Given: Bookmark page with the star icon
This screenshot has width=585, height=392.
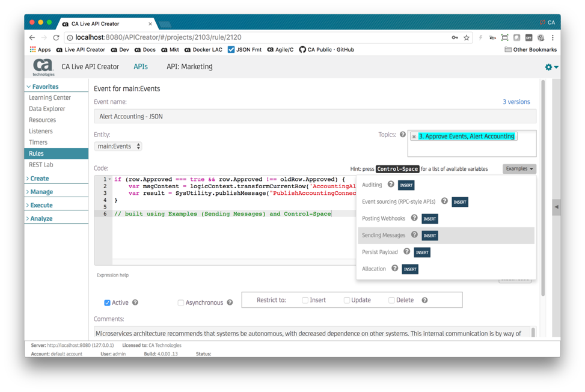Looking at the screenshot, I should click(x=467, y=37).
